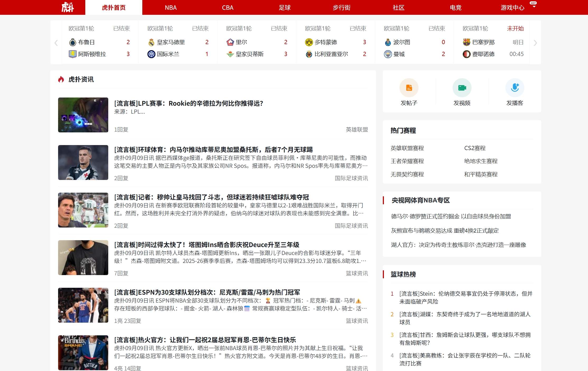Image resolution: width=588 pixels, height=371 pixels.
Task: Open the 穆帅让皇马找回了斗志 article headline
Action: [x=211, y=197]
